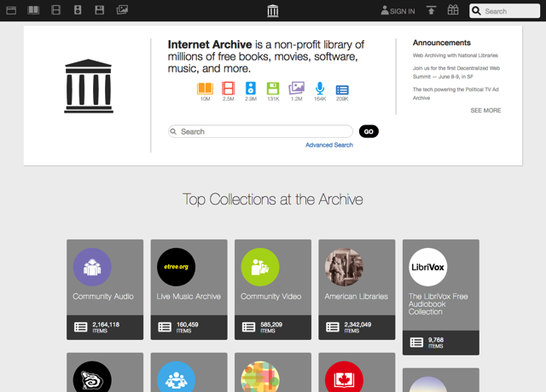The width and height of the screenshot is (546, 392).
Task: Click the Top Collections at the Archive heading
Action: click(273, 199)
